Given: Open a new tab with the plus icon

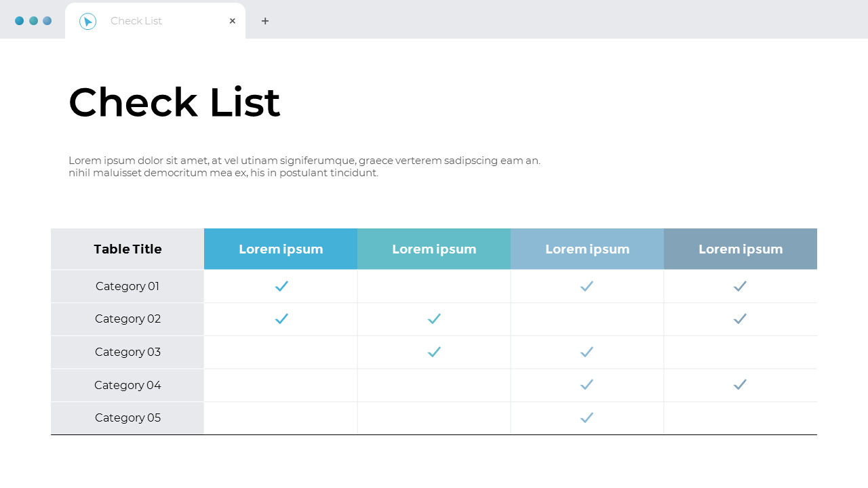Looking at the screenshot, I should pos(265,21).
